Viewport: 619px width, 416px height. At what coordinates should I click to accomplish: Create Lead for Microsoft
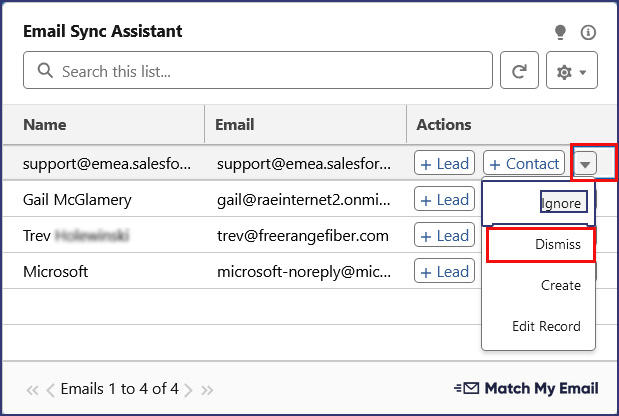pos(444,272)
